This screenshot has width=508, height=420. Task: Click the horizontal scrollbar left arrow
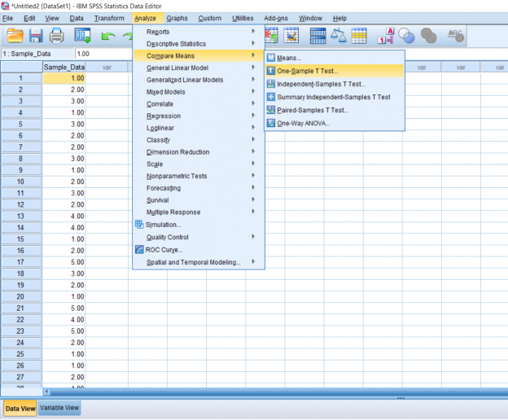[x=46, y=392]
